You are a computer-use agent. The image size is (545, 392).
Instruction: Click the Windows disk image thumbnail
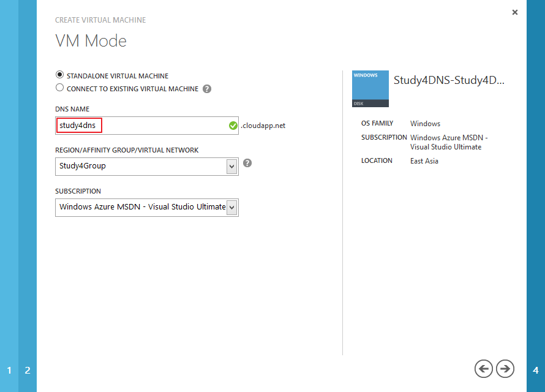(x=370, y=89)
